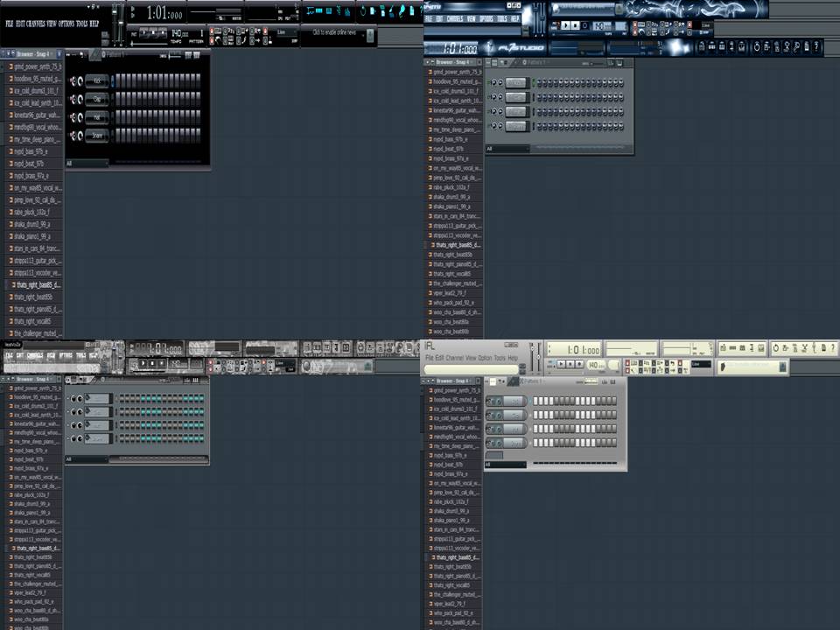This screenshot has height=630, width=840.
Task: Click the 140 tempo field in black skin
Action: click(x=178, y=33)
